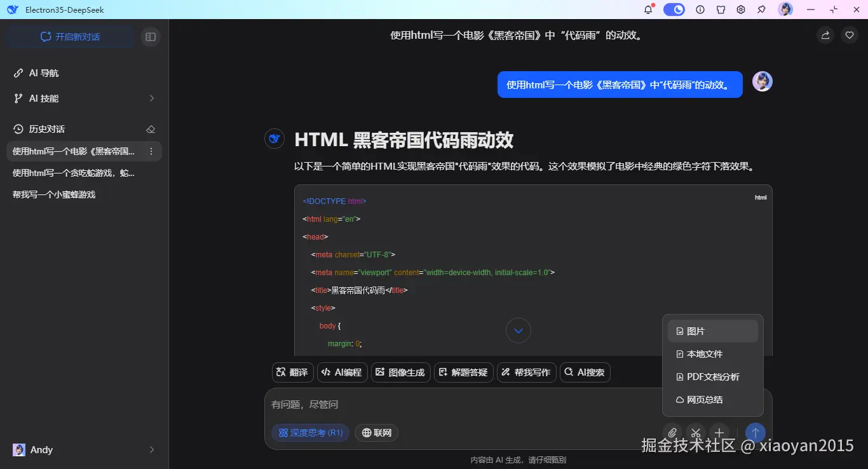Open the share icon at the top right

pyautogui.click(x=825, y=36)
